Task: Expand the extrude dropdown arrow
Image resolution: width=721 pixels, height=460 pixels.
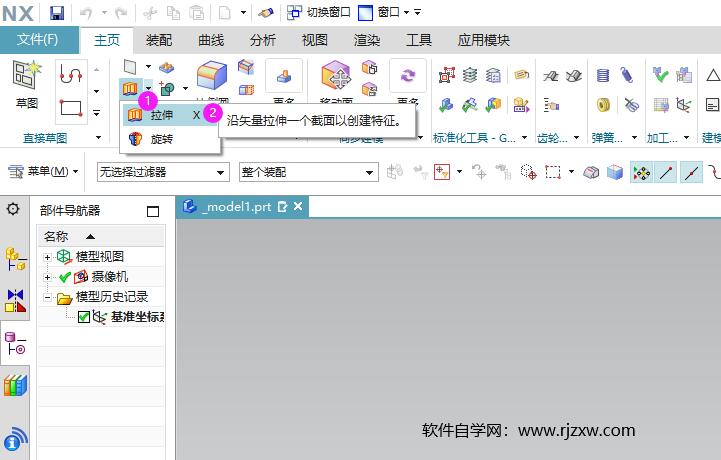Action: 149,88
